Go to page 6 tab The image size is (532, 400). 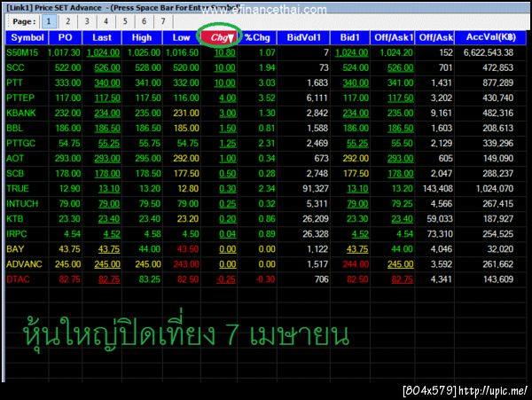point(144,21)
